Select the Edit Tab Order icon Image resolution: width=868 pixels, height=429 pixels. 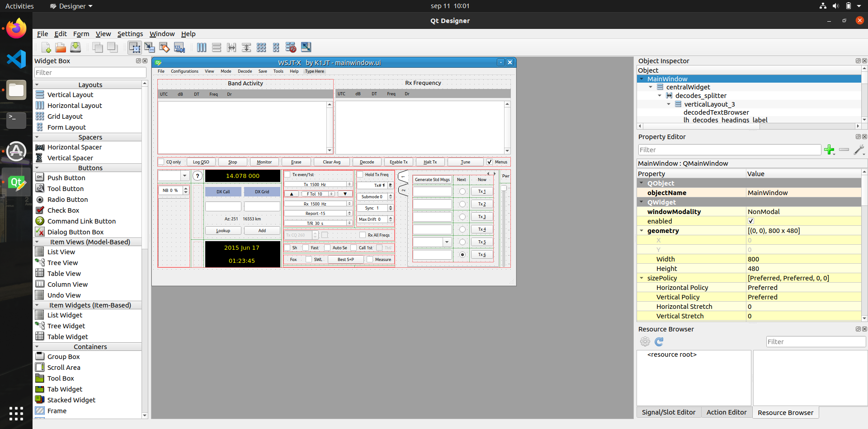tap(179, 47)
